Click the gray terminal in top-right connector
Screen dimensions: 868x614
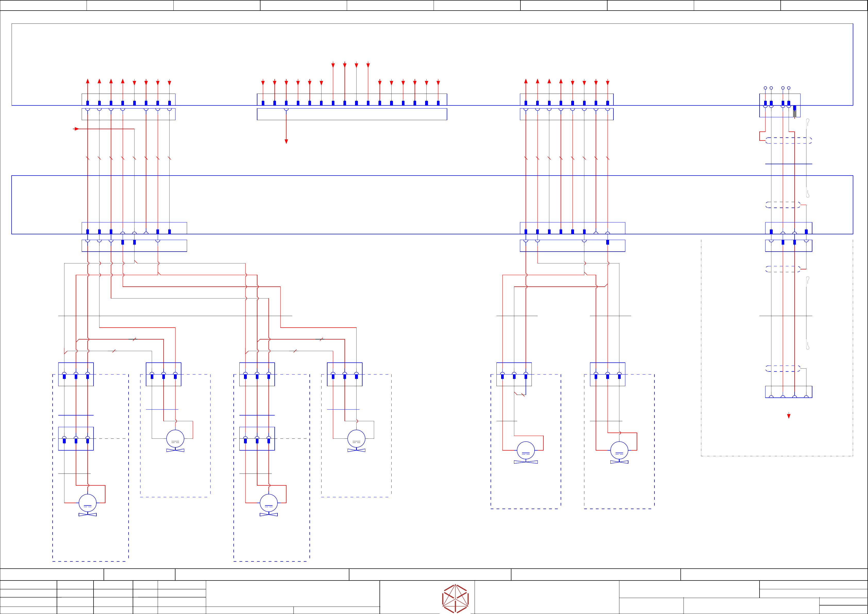[x=794, y=113]
